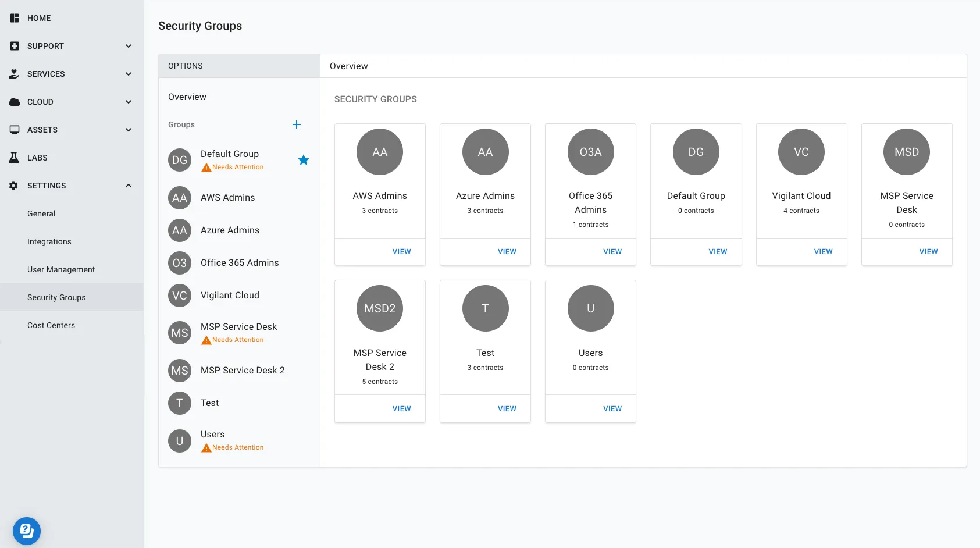980x548 pixels.
Task: Open the help chat widget icon
Action: (27, 531)
